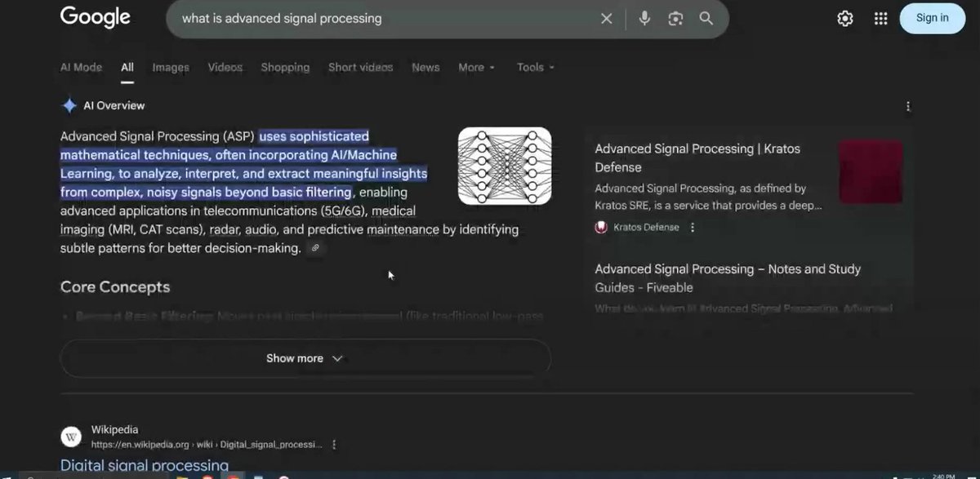Go to Shopping results

pyautogui.click(x=285, y=68)
